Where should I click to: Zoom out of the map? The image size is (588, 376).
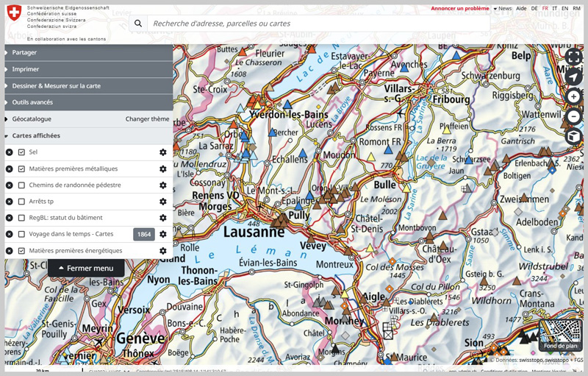[x=573, y=116]
